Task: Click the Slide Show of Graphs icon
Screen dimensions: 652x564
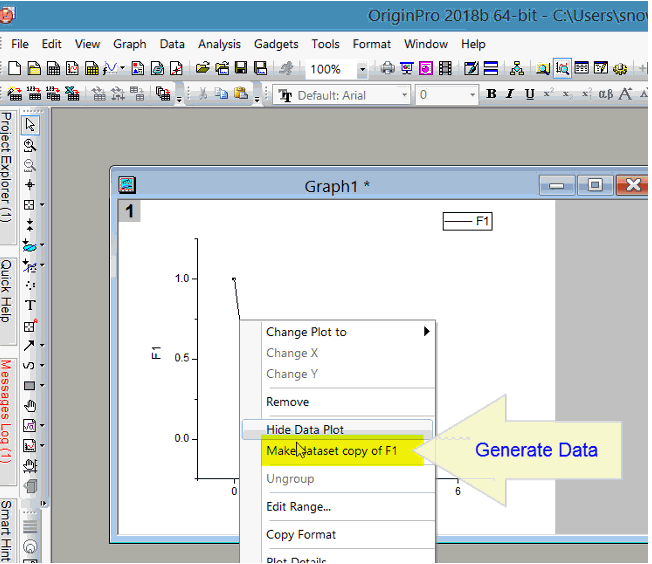Action: pos(407,68)
